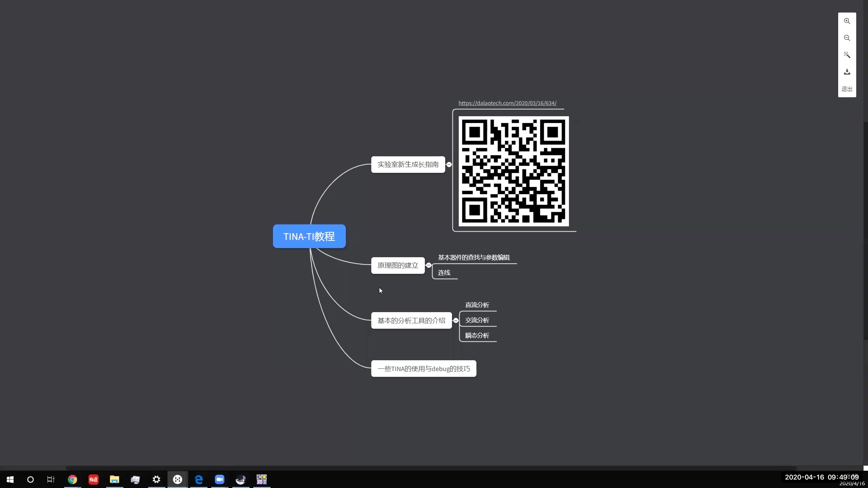Viewport: 868px width, 488px height.
Task: Open Google Chrome from the taskbar
Action: click(x=72, y=480)
